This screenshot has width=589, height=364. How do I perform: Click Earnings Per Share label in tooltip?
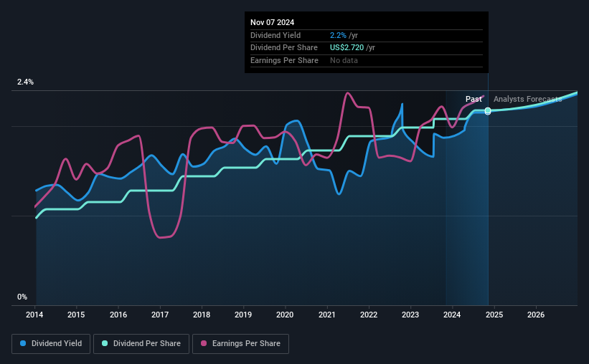point(284,60)
